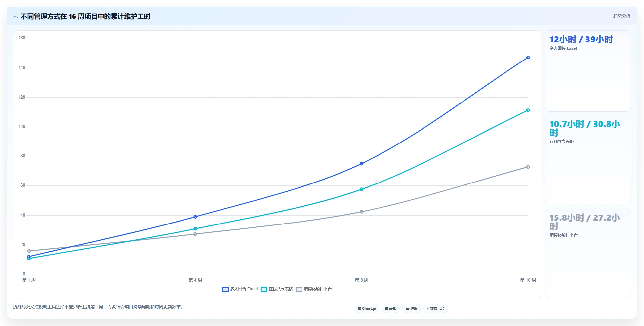Click the 15.8小时 / 27.2小时 card value
The image size is (644, 326).
tap(585, 222)
